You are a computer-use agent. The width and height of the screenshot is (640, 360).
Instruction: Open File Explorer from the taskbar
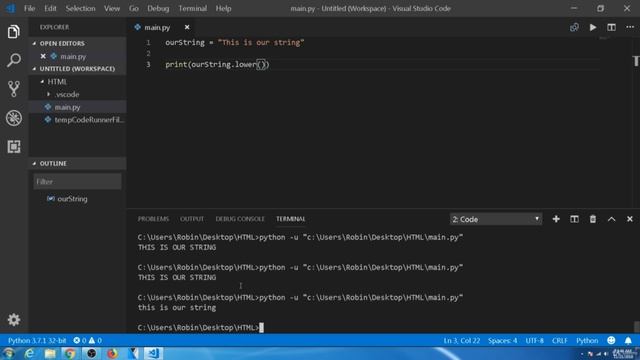coord(50,353)
